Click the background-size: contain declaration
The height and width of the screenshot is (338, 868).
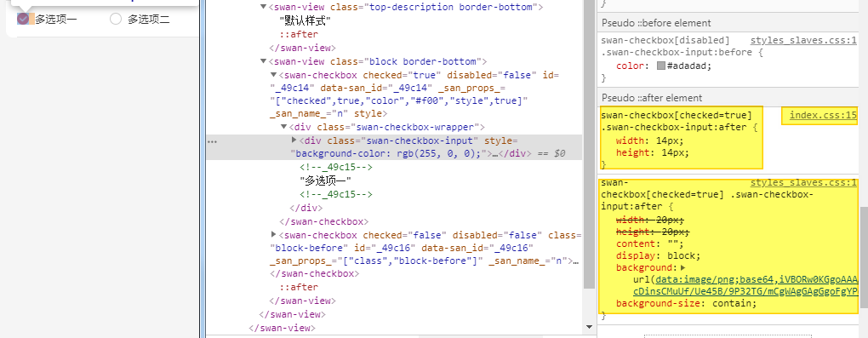pos(686,303)
